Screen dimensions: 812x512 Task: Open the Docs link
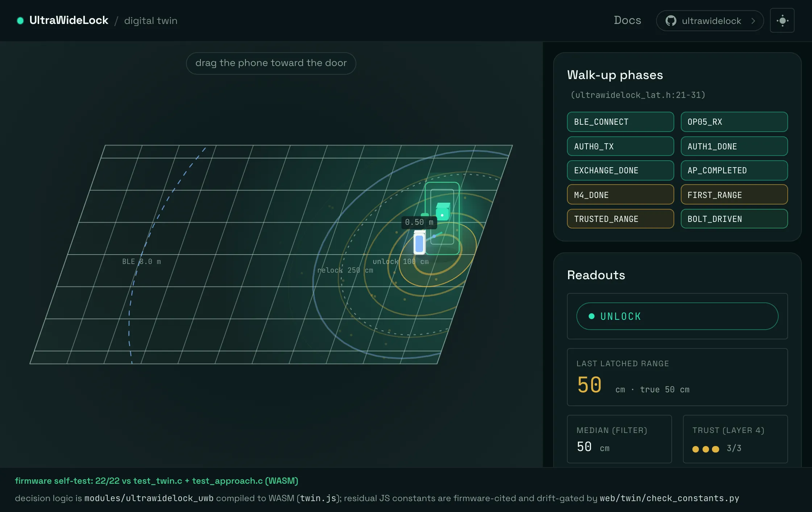pyautogui.click(x=627, y=20)
